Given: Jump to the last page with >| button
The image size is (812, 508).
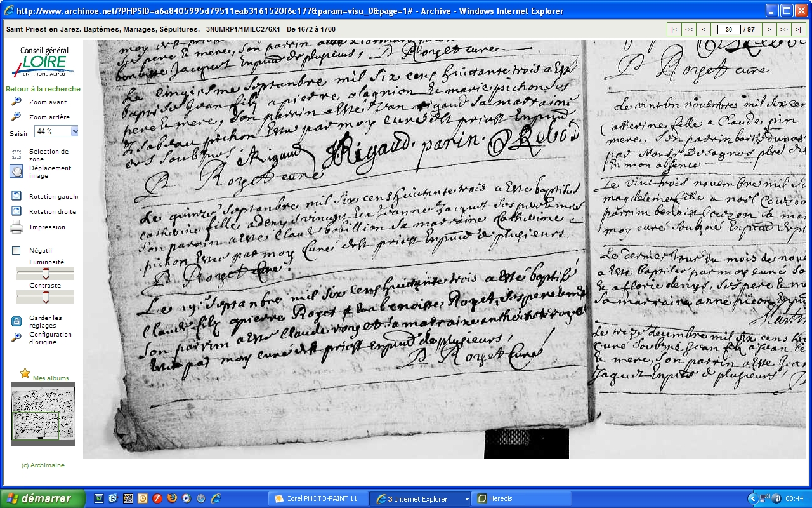Looking at the screenshot, I should pyautogui.click(x=799, y=29).
